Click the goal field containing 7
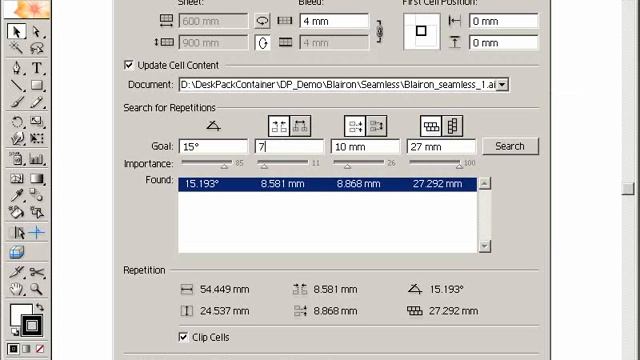The width and height of the screenshot is (640, 360). pos(289,147)
